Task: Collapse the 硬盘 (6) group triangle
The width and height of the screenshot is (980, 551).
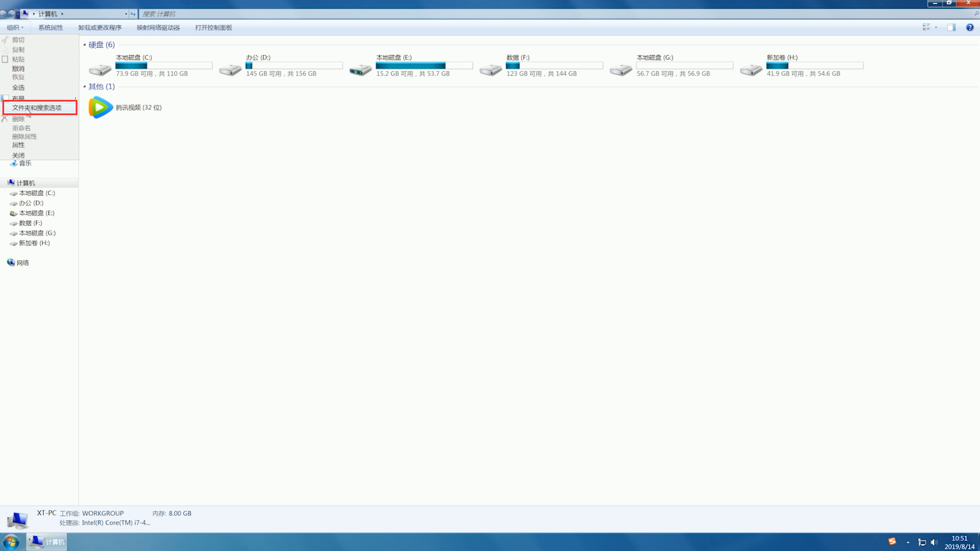Action: [85, 45]
